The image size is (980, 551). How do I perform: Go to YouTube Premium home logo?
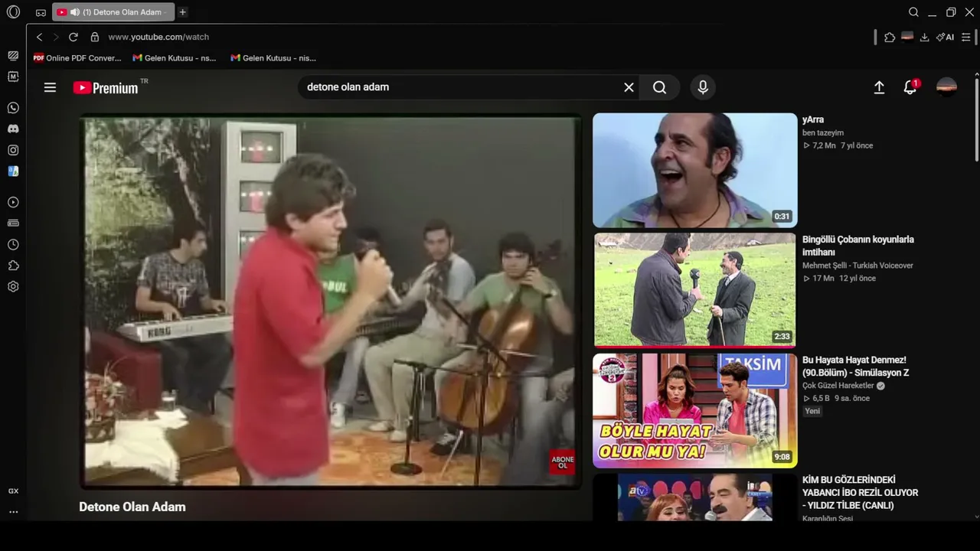pyautogui.click(x=106, y=87)
